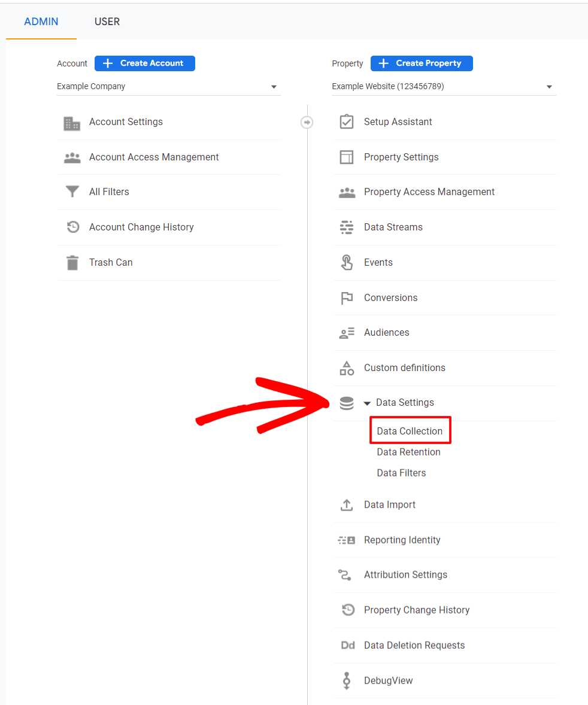Click the Data Settings database icon
The height and width of the screenshot is (705, 588).
click(x=346, y=403)
